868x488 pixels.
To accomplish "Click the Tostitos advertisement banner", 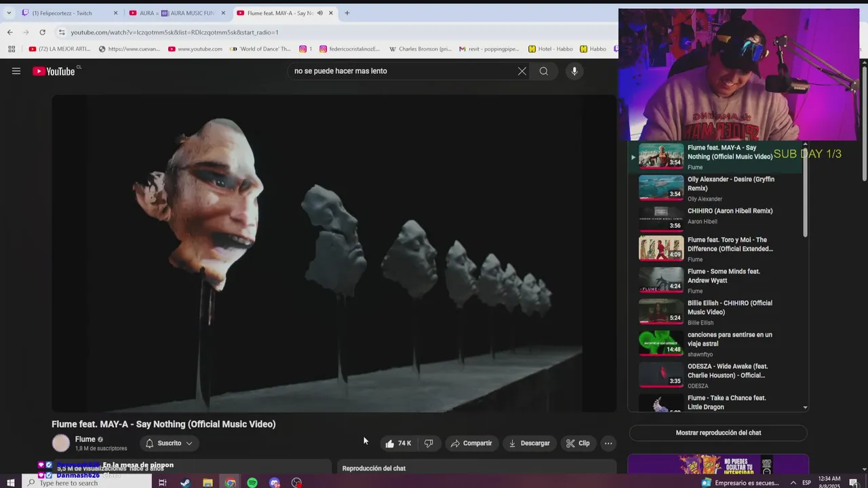I will (718, 464).
